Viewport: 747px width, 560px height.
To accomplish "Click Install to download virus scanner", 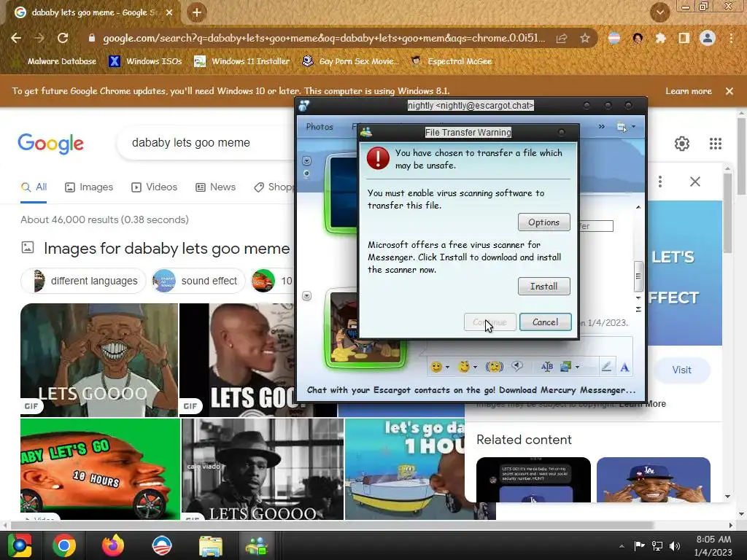I will point(543,286).
